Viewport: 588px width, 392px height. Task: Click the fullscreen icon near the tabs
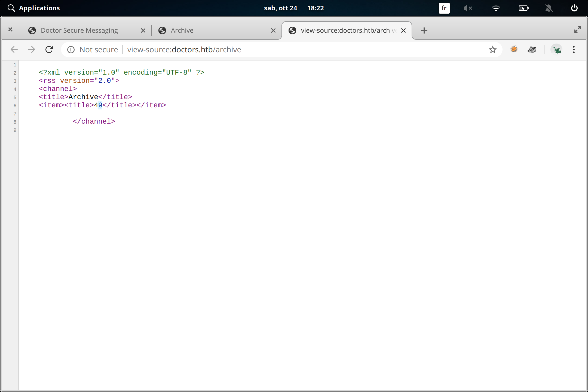pos(578,29)
